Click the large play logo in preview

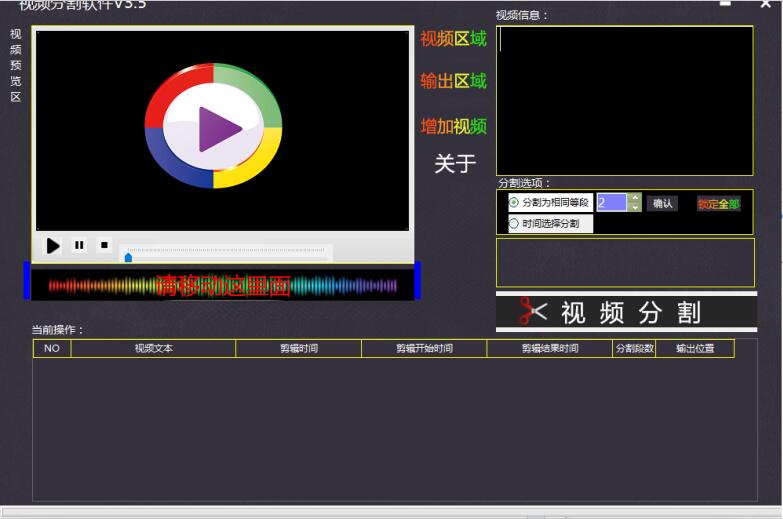point(213,126)
